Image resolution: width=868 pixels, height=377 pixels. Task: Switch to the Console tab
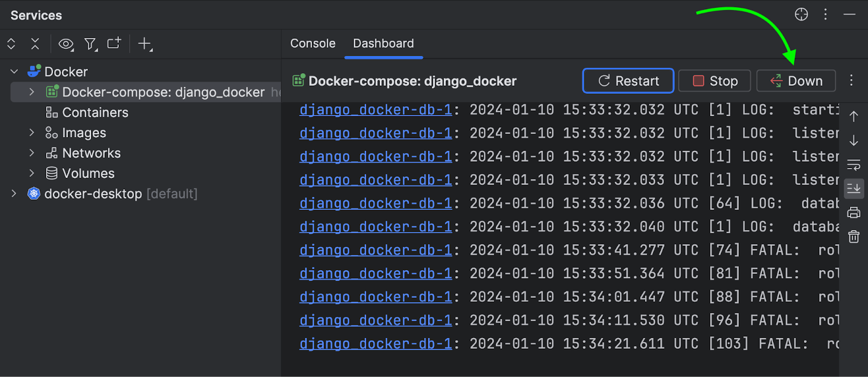point(313,43)
